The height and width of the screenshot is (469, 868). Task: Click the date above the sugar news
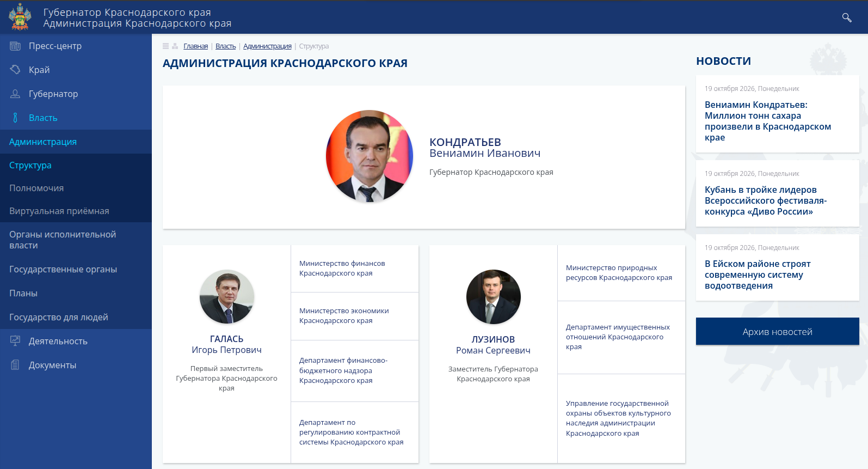(752, 89)
